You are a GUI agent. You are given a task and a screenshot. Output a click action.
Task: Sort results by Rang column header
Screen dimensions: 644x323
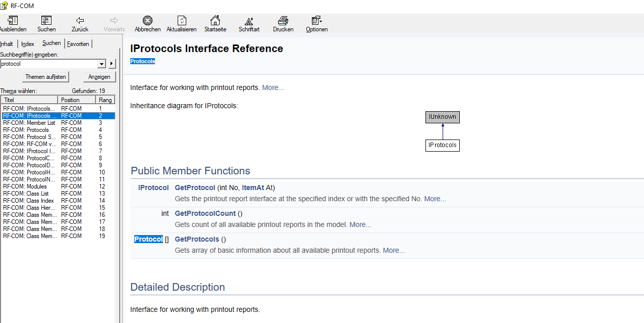(105, 100)
